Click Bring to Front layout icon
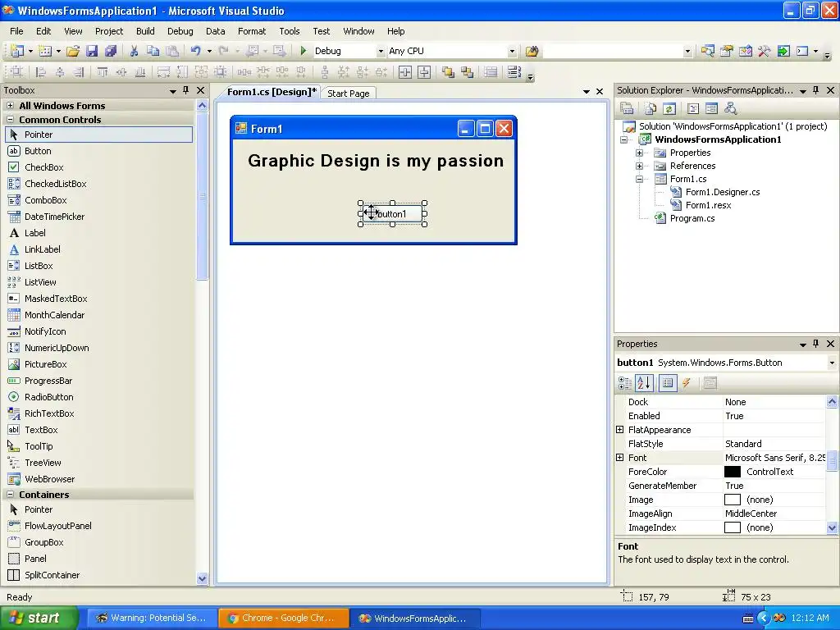This screenshot has height=630, width=840. (448, 72)
